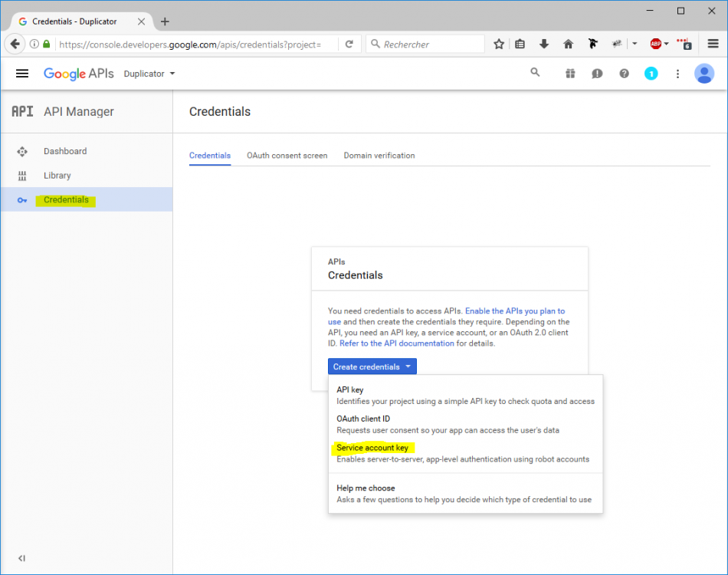Screen dimensions: 728x575
Task: Open Dashboard in the sidebar
Action: [65, 151]
